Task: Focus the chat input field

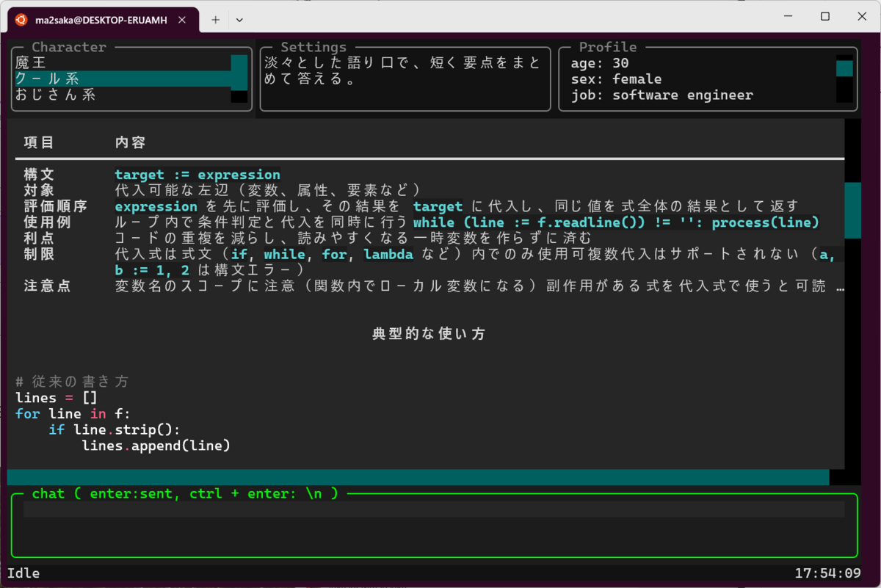Action: tap(434, 509)
